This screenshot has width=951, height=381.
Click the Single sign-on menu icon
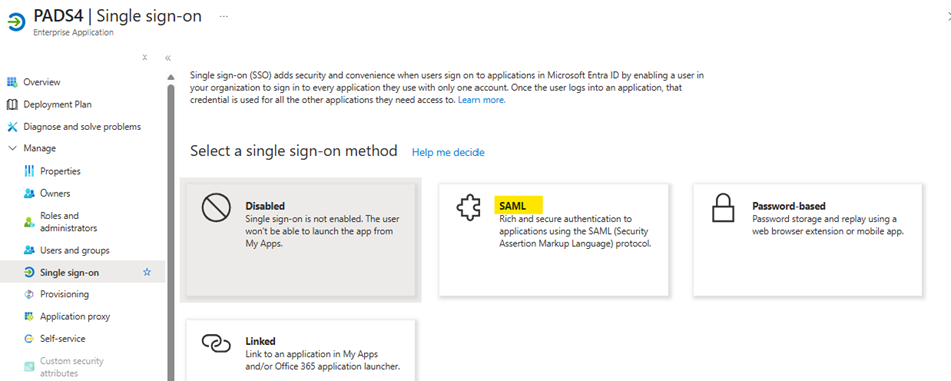29,272
